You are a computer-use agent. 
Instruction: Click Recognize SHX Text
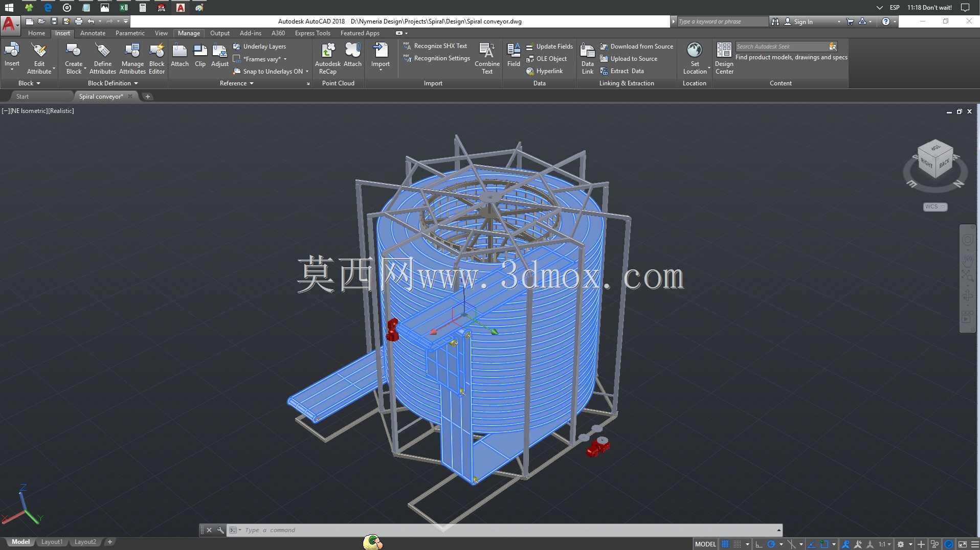(435, 46)
